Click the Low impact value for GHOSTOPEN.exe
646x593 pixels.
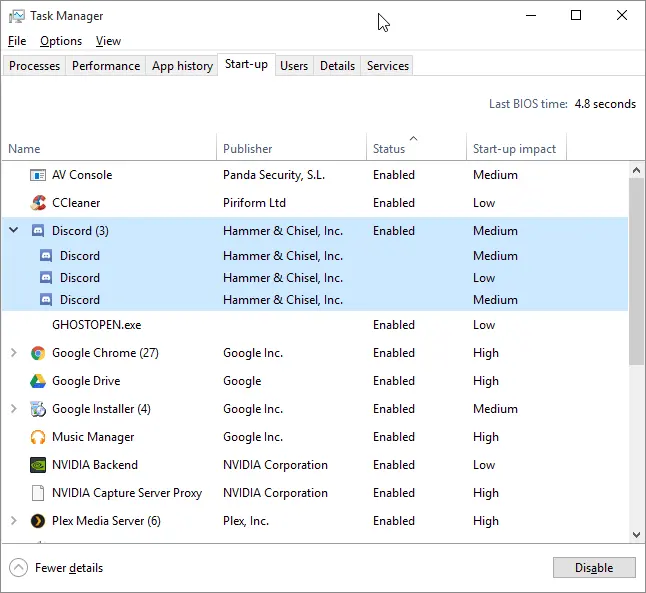tap(484, 325)
